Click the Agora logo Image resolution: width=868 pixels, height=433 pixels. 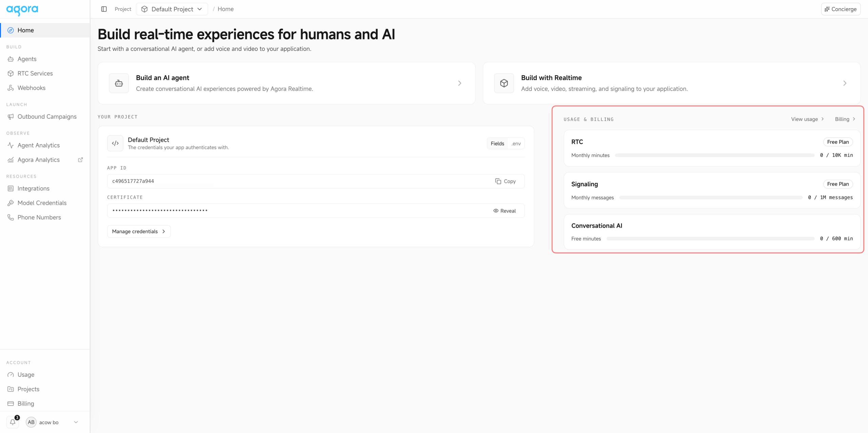(22, 10)
